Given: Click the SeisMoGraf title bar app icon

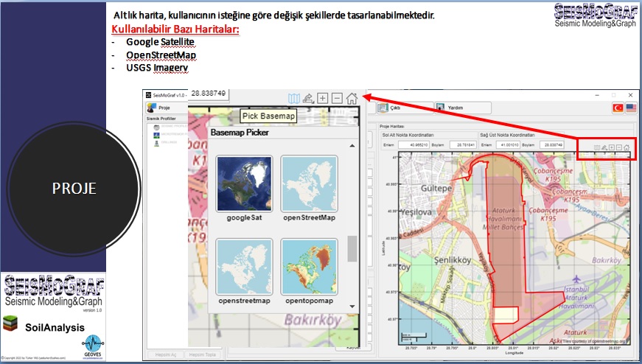Looking at the screenshot, I should tap(149, 95).
